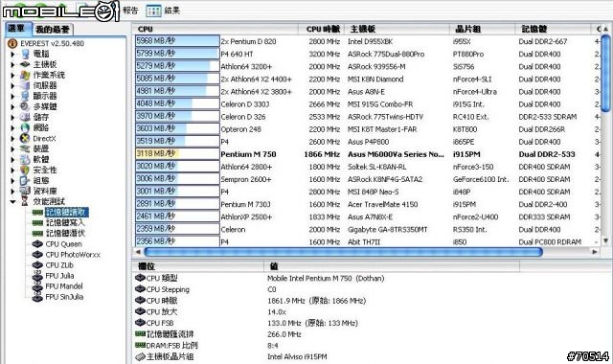The height and width of the screenshot is (364, 613).
Task: Click the 顯示器 display icon
Action: [26, 96]
